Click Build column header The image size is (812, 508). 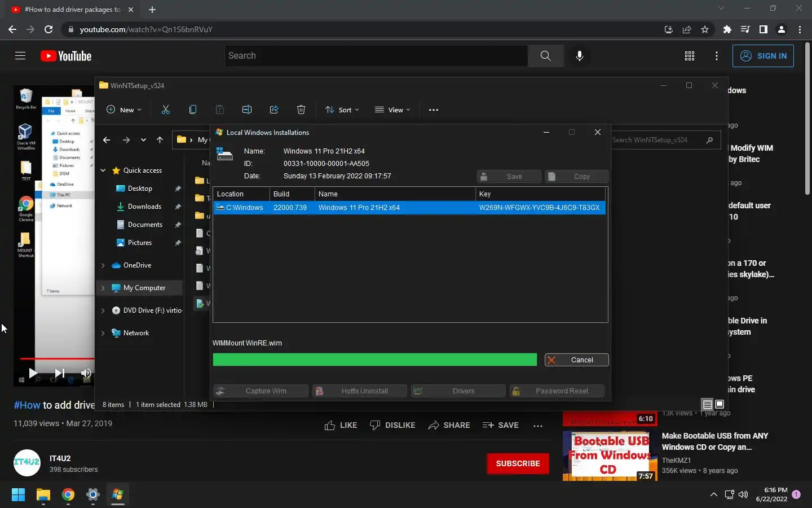pos(292,194)
